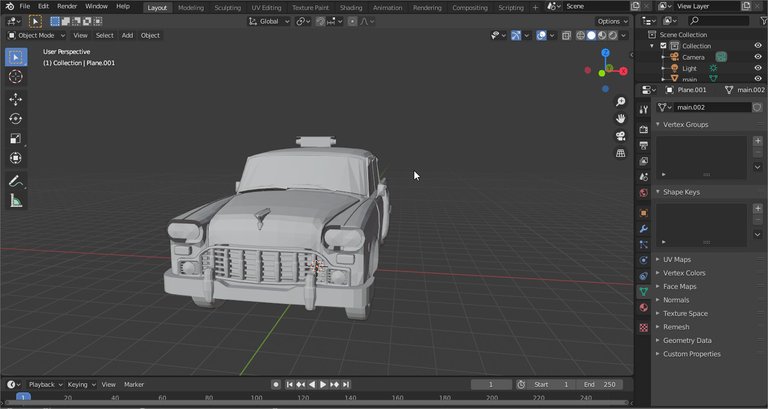This screenshot has height=409, width=768.
Task: Open the View Layer properties tab
Action: click(x=644, y=161)
